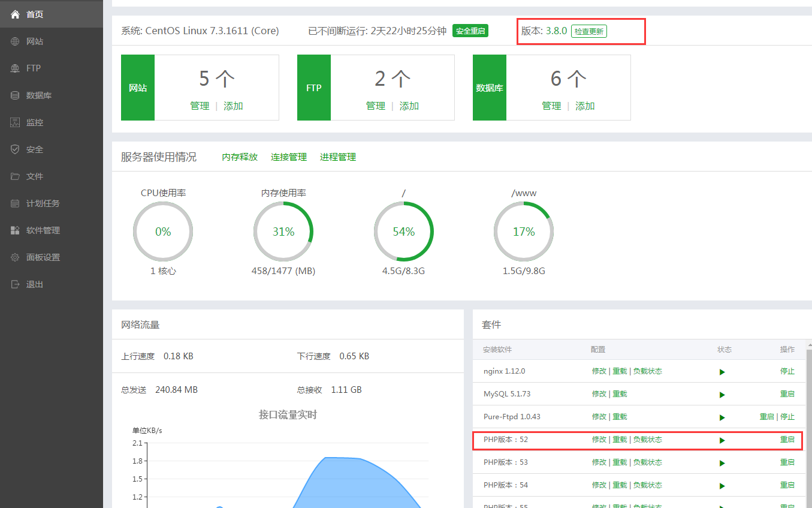Click running status icon for PHP版本：54
This screenshot has height=508, width=812.
click(722, 486)
